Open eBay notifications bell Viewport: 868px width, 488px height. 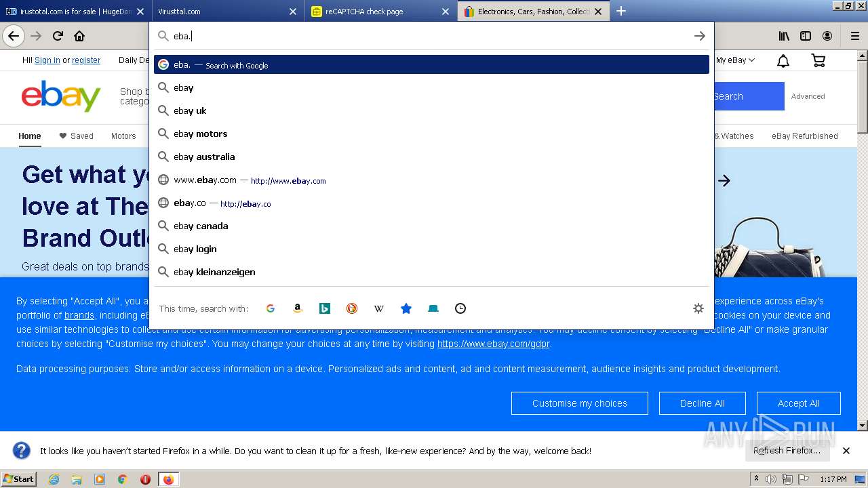783,61
